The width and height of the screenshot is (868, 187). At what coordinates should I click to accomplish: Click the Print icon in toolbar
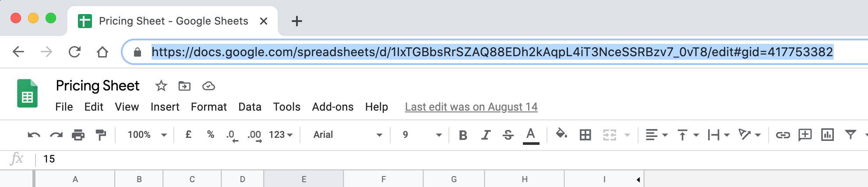pos(78,135)
